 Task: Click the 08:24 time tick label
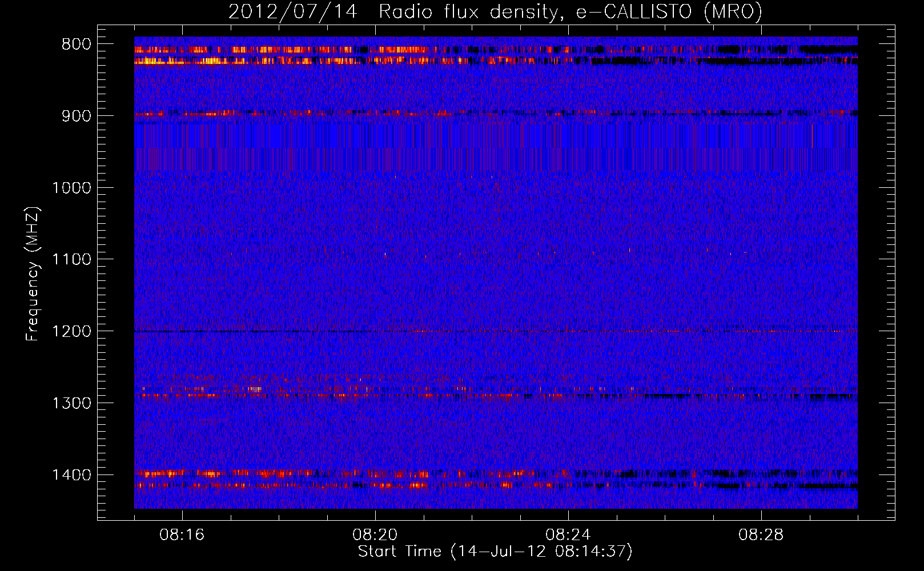(568, 535)
